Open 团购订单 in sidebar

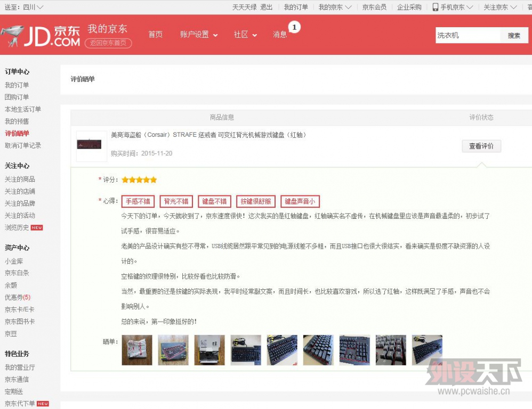[x=17, y=97]
